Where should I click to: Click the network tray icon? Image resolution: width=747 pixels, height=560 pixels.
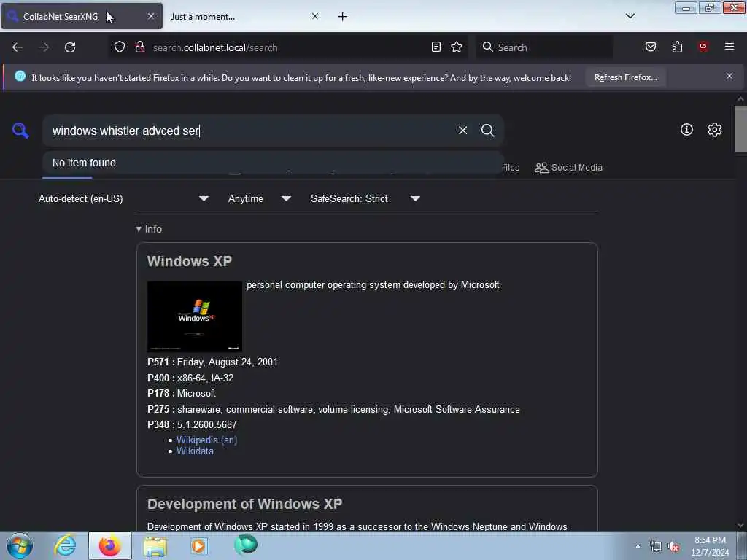coord(656,547)
